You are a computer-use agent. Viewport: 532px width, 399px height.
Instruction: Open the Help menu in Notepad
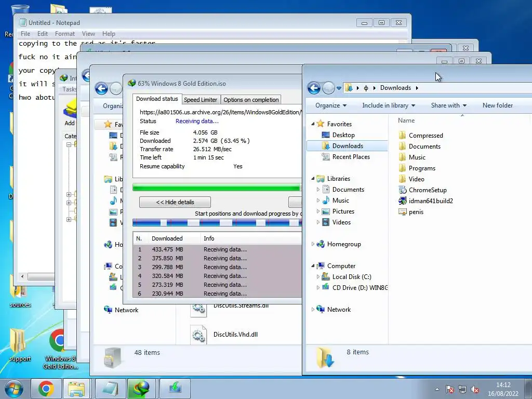(109, 34)
